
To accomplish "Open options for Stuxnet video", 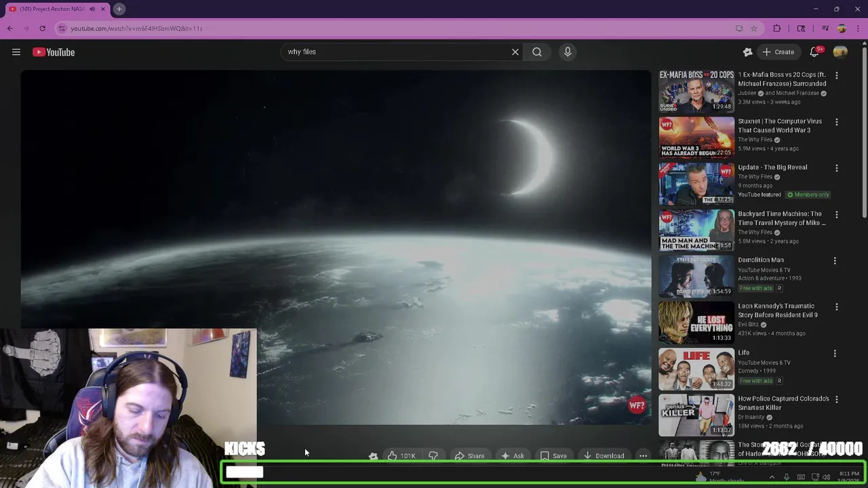I will coord(836,122).
